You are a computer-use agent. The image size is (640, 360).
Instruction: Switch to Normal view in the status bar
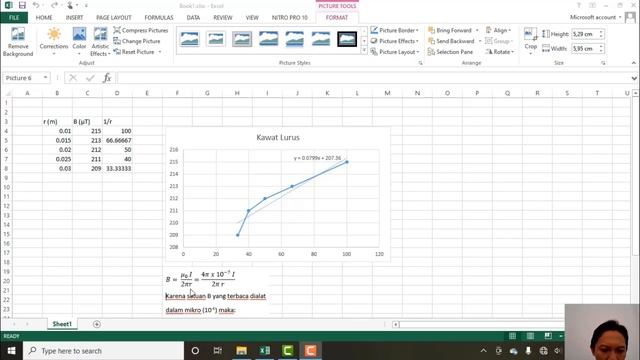(x=512, y=336)
